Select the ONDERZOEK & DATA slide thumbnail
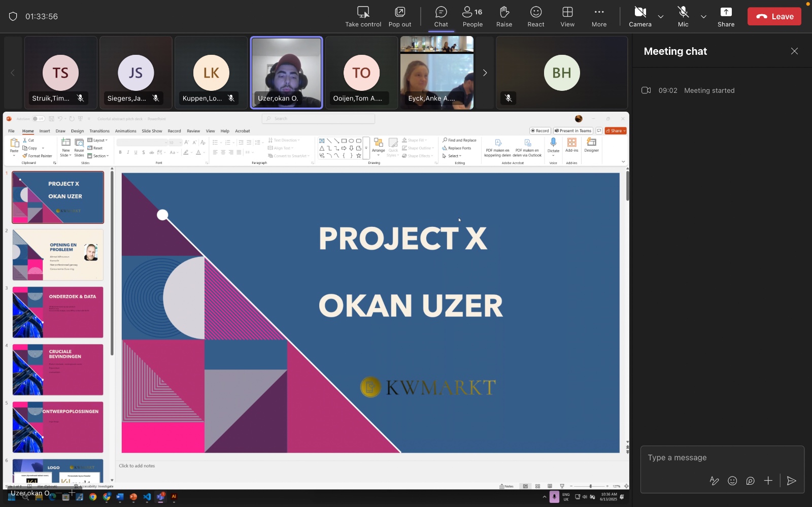 click(x=57, y=312)
